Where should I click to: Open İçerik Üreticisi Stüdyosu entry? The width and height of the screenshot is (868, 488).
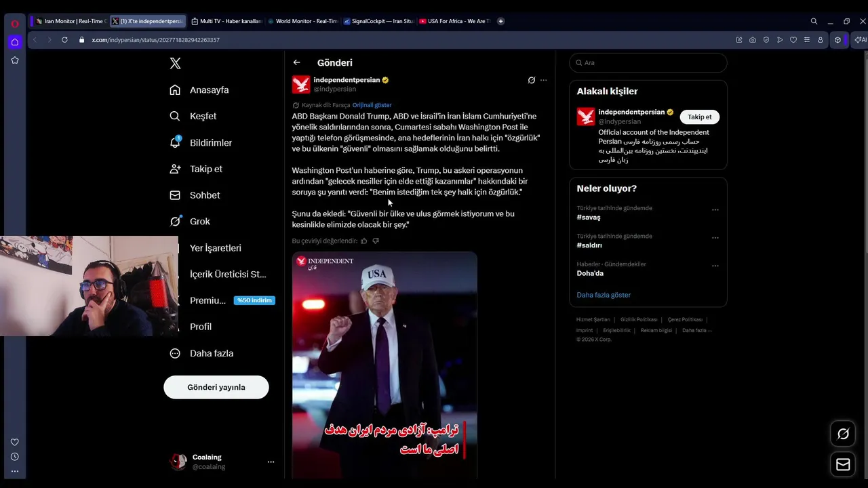227,274
